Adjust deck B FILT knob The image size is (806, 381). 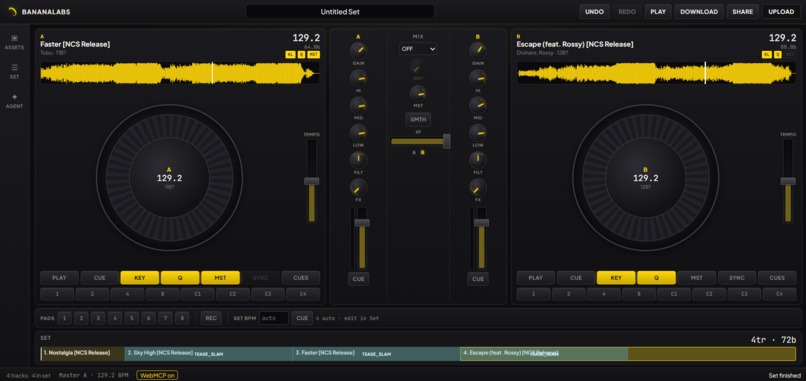(478, 160)
